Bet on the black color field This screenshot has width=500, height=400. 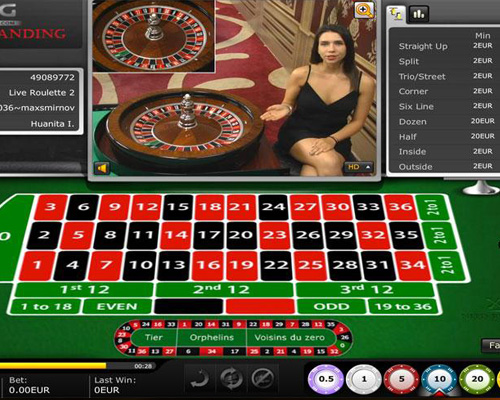click(188, 306)
